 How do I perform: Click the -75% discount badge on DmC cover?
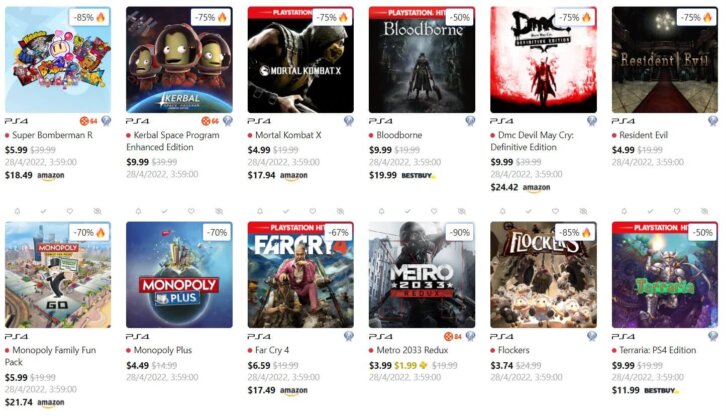[x=575, y=18]
